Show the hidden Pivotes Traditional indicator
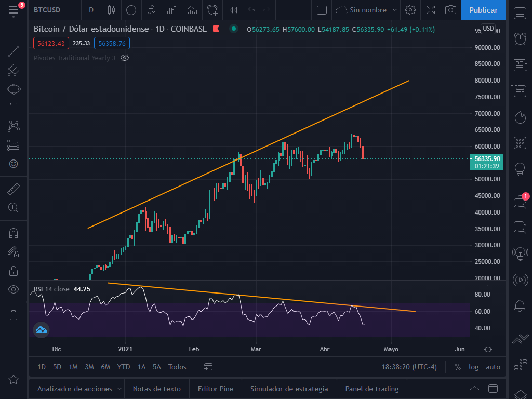The width and height of the screenshot is (532, 399). pos(124,58)
